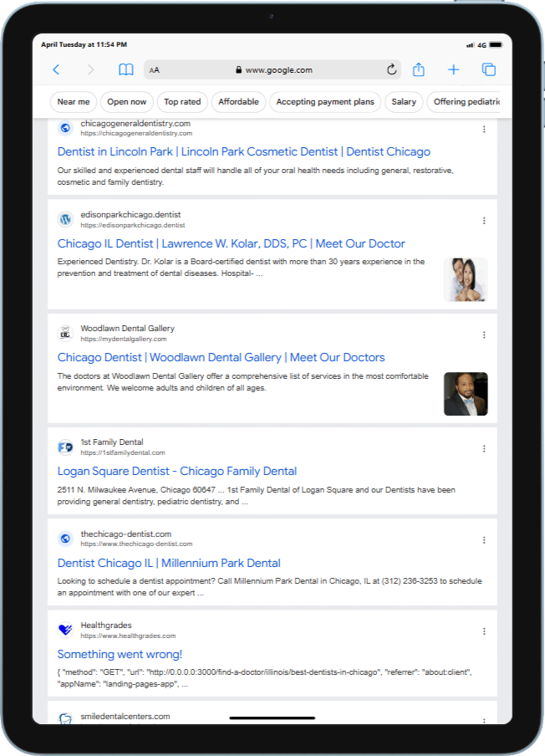The width and height of the screenshot is (545, 756).
Task: Select the Open now filter chip
Action: click(127, 102)
